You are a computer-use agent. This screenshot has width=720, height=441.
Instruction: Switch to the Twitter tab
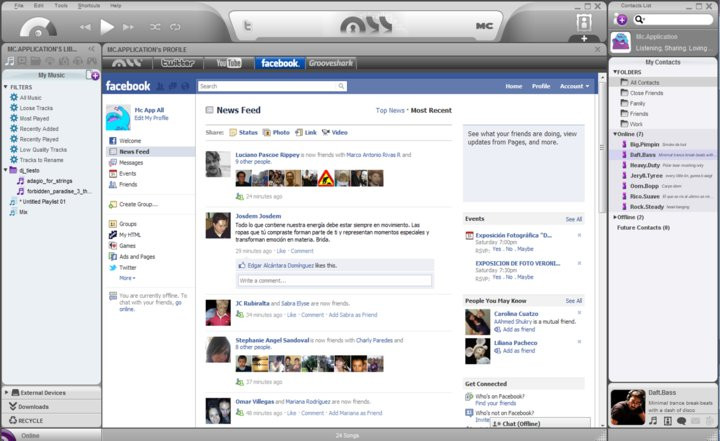point(178,63)
